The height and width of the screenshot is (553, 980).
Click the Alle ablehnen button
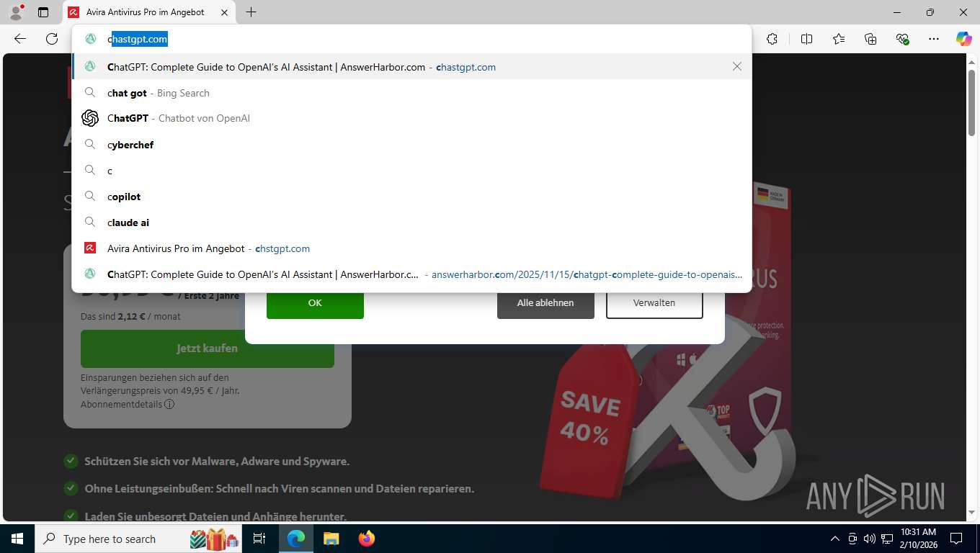pyautogui.click(x=545, y=303)
